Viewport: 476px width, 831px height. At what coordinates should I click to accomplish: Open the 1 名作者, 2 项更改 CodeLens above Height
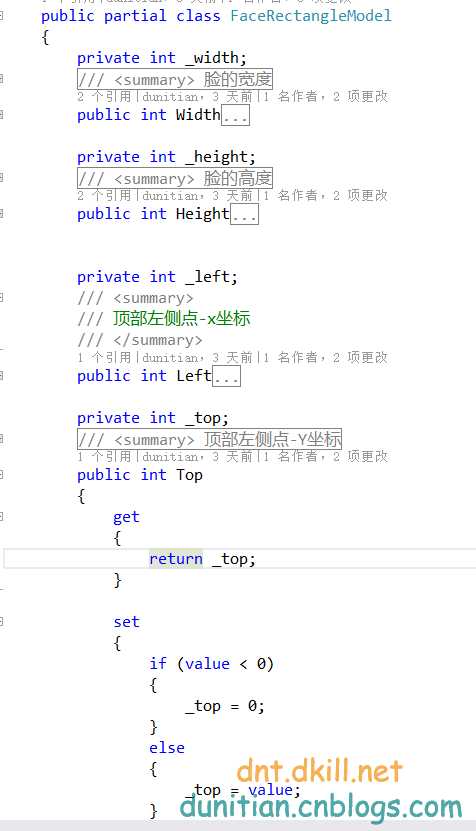(325, 196)
